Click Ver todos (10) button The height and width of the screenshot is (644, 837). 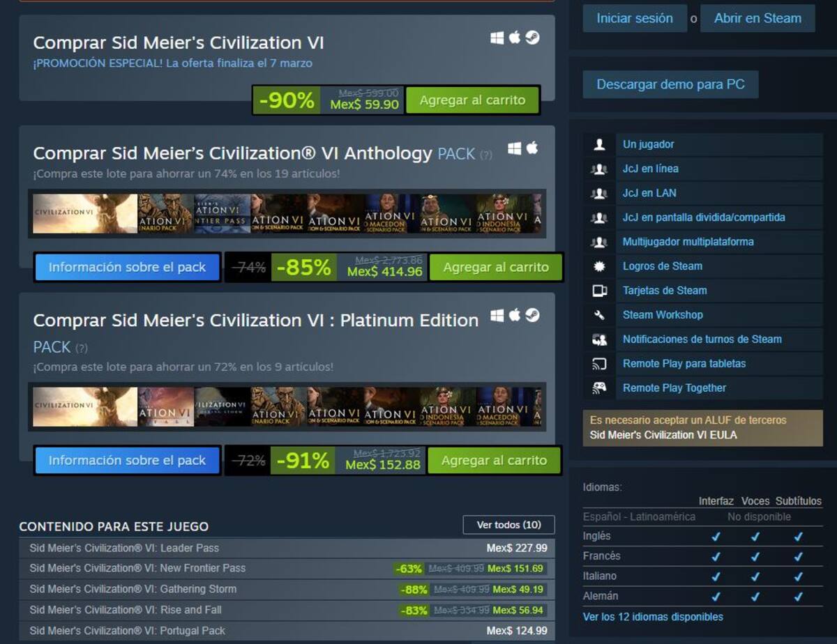pos(508,525)
